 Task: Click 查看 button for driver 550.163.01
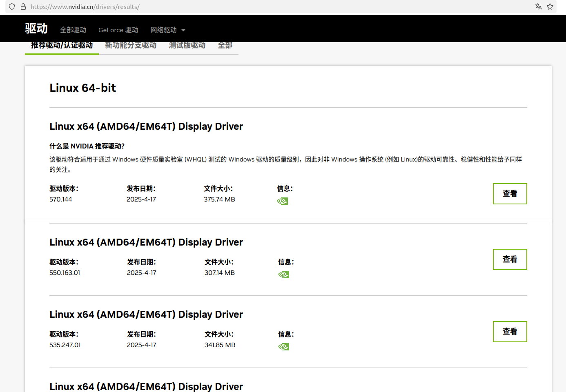tap(510, 259)
